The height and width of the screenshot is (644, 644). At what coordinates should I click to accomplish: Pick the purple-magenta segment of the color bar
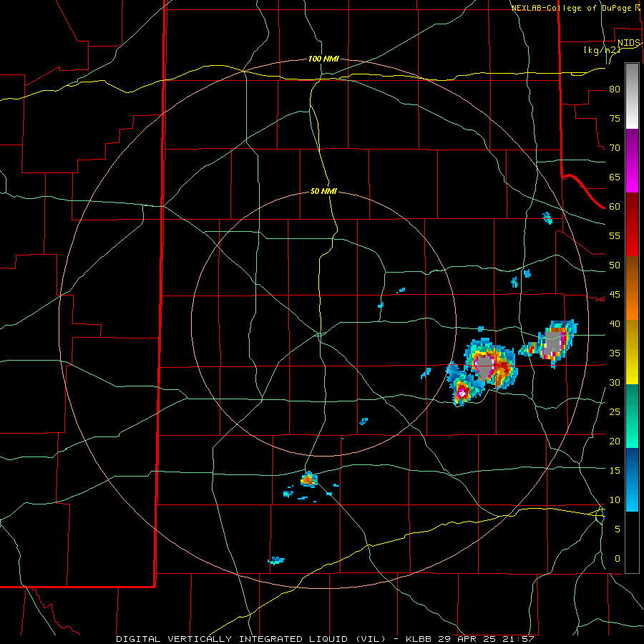(x=632, y=160)
